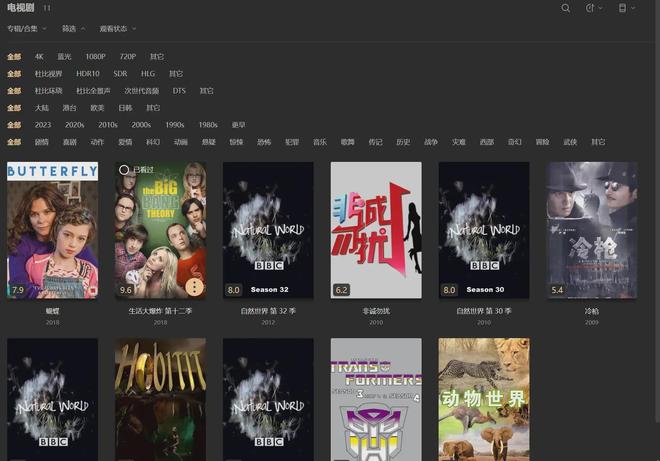
Task: Expand the 专辑/合集 dropdown
Action: coord(27,29)
